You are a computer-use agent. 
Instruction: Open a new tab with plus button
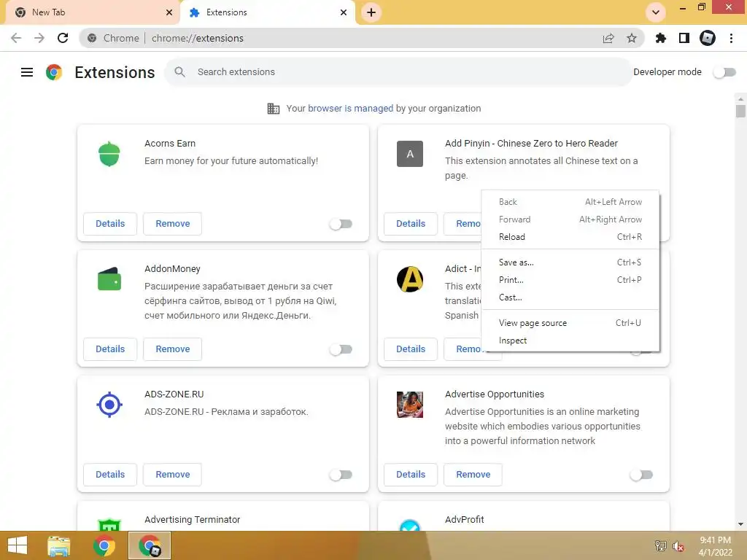tap(371, 12)
